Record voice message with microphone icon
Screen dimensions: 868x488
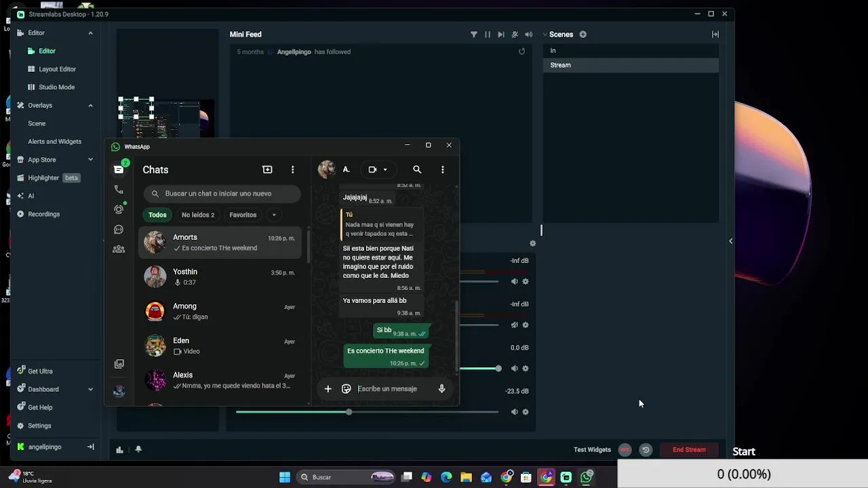point(441,388)
